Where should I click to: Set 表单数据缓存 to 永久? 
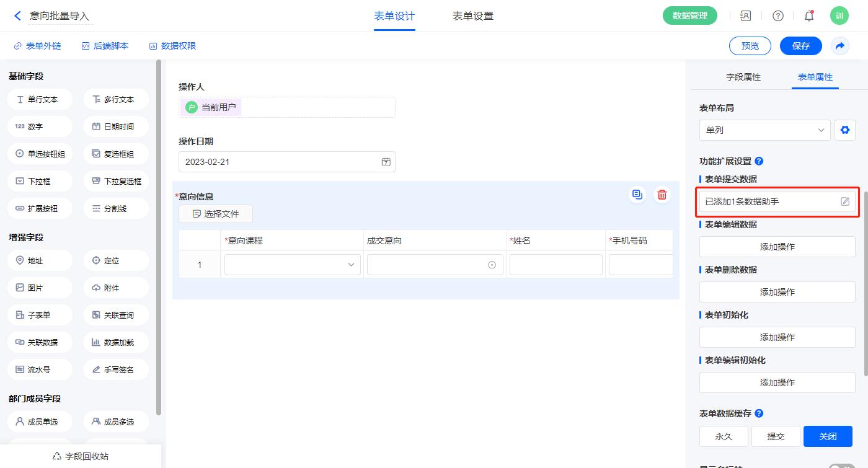click(x=724, y=436)
